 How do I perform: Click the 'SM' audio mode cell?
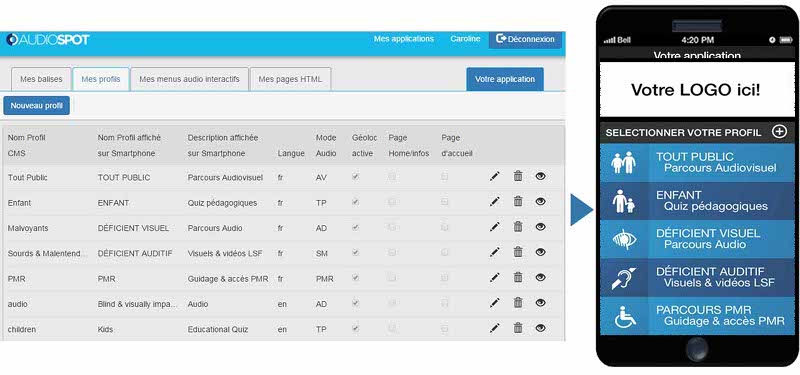321,254
